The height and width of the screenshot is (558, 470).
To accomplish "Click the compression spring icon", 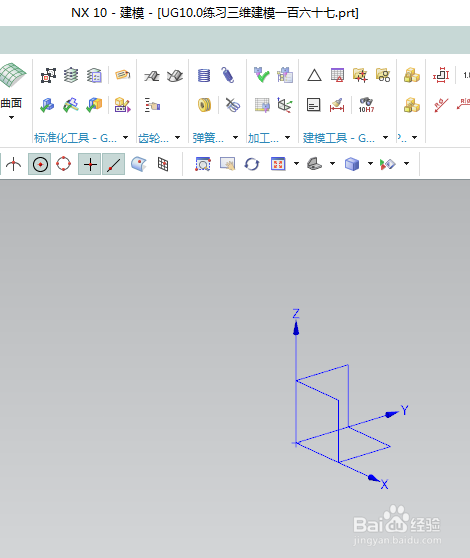I will 204,75.
